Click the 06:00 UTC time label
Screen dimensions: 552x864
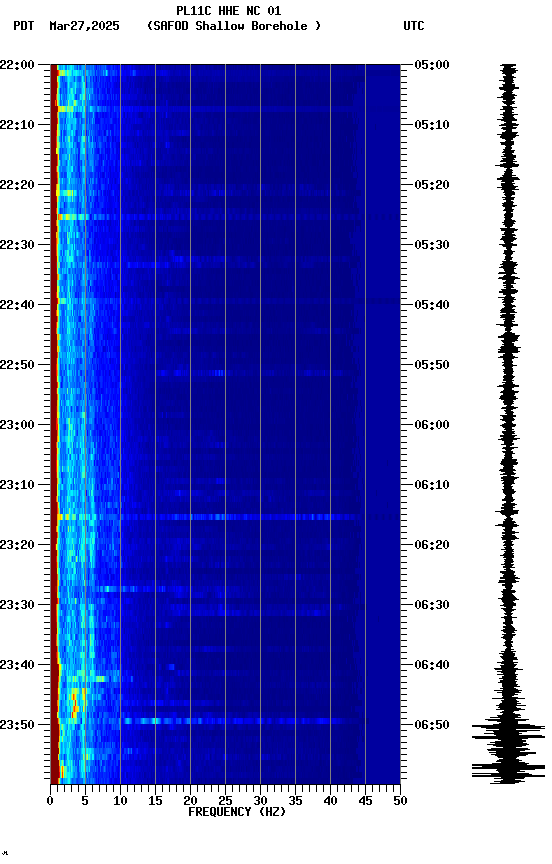pyautogui.click(x=432, y=425)
